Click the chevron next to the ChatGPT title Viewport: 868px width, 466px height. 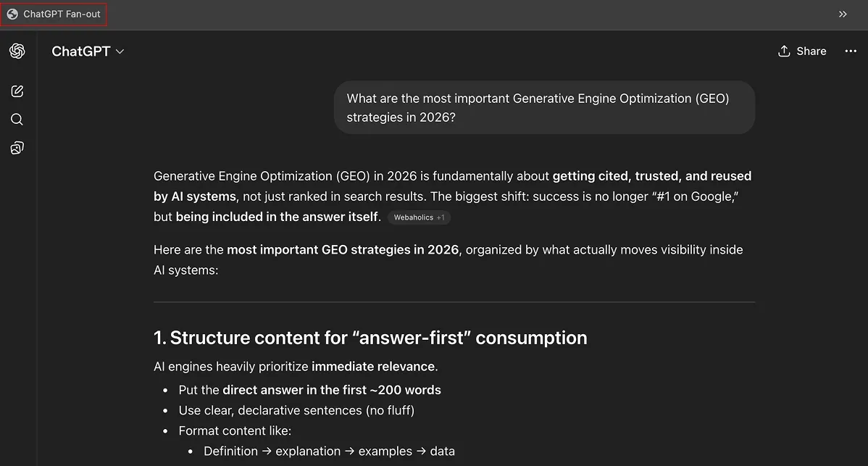point(120,51)
